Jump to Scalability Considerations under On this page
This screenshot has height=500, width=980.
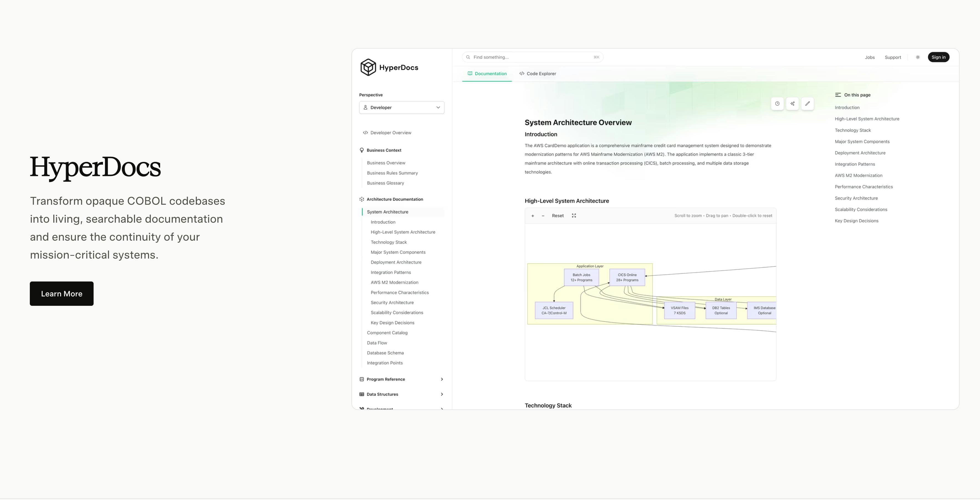coord(860,210)
